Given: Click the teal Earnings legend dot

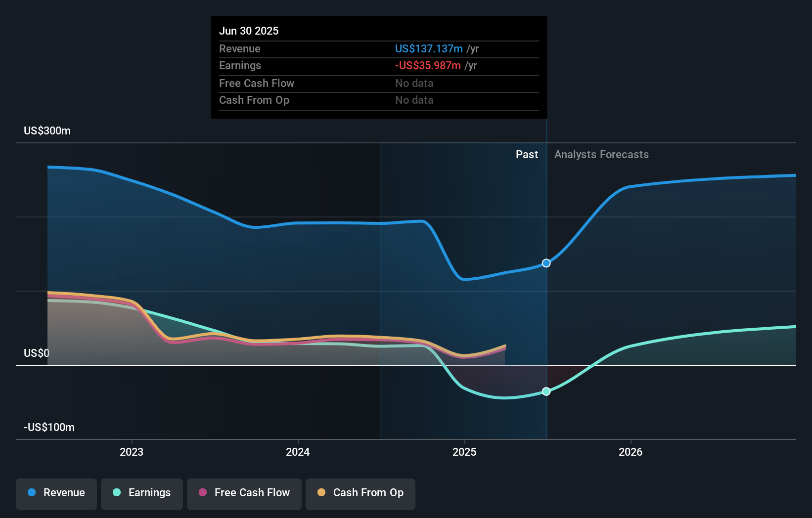Looking at the screenshot, I should click(117, 492).
